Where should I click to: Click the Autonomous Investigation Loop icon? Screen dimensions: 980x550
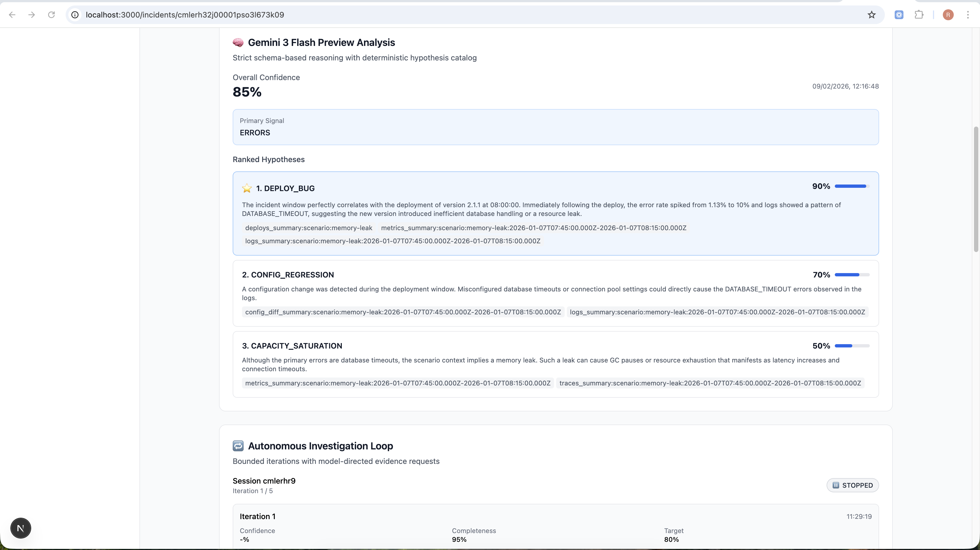coord(238,446)
